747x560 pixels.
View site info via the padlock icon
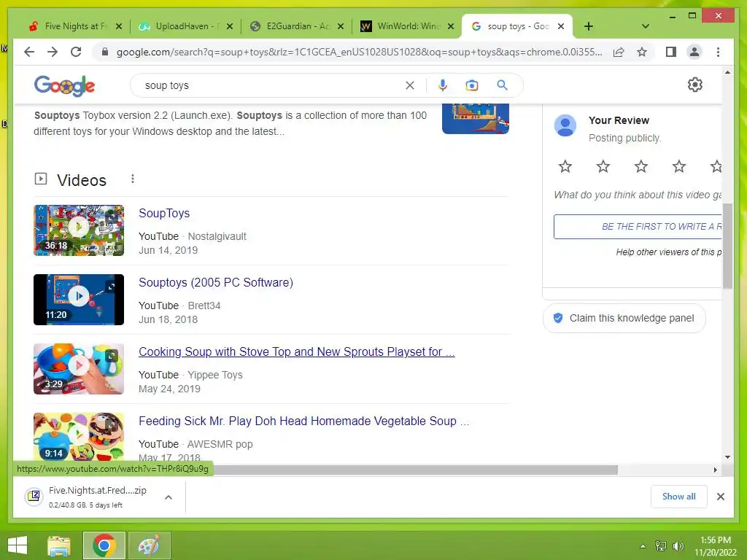105,52
